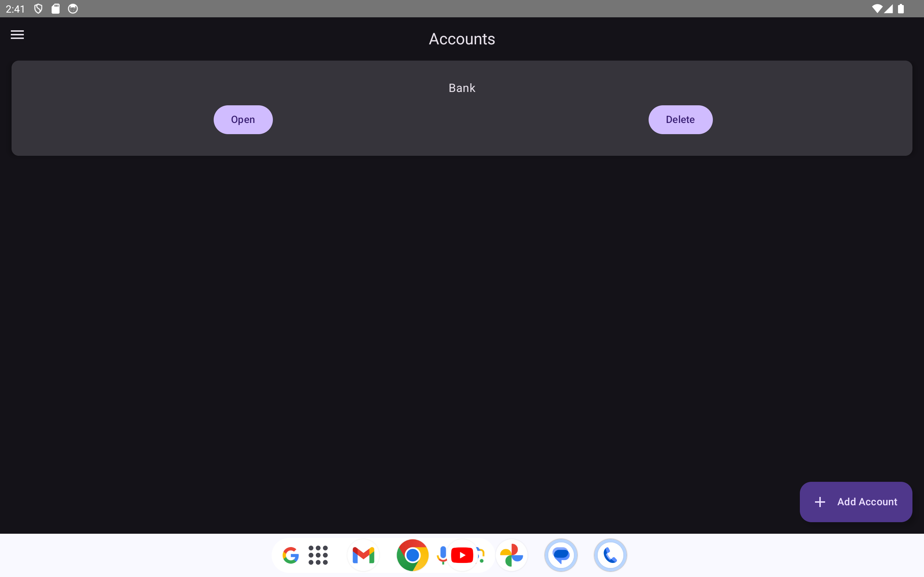
Task: Open YouTube from the dock
Action: (x=462, y=555)
